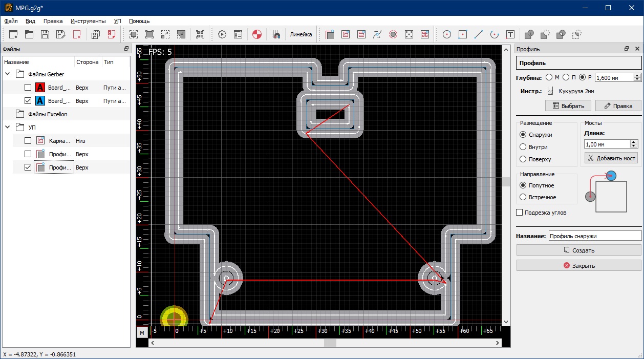Click the New file toolbar icon
Screen dimensions: 644x359
(x=13, y=34)
